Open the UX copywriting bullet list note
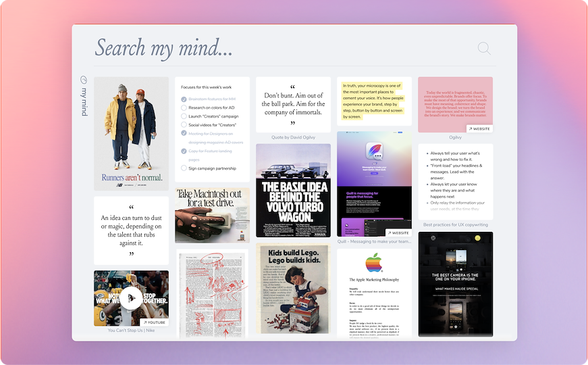This screenshot has width=588, height=365. click(456, 182)
